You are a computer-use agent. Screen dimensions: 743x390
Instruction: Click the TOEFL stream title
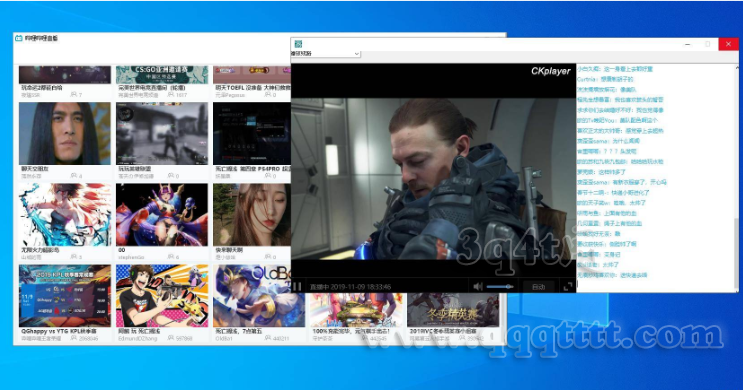coord(253,88)
